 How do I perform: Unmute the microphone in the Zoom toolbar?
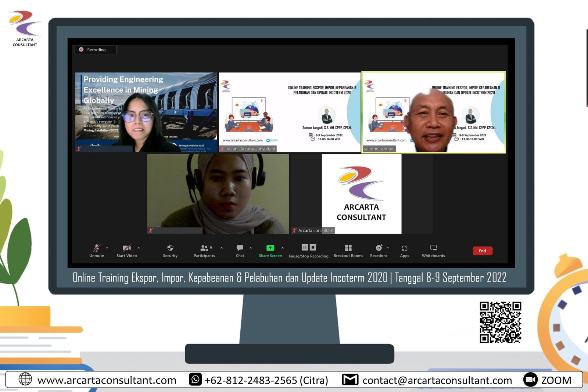click(x=97, y=248)
